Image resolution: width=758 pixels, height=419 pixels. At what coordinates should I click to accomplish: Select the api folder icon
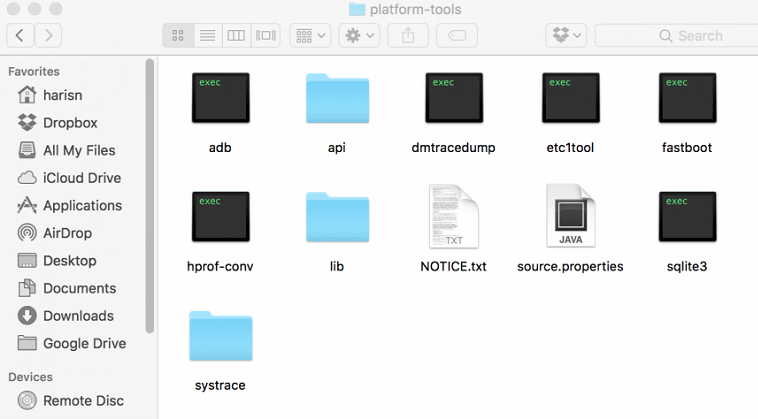337,98
